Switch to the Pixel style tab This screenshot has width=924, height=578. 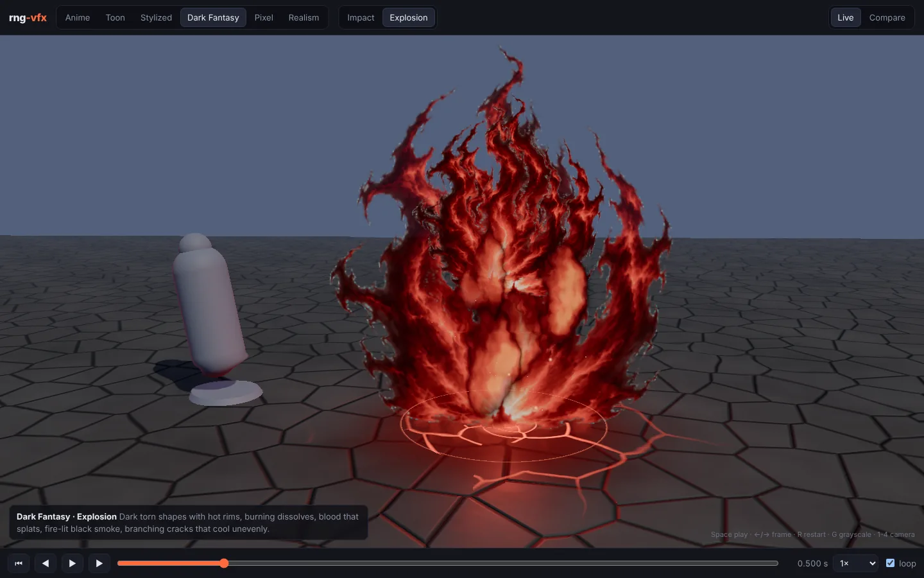pos(264,17)
